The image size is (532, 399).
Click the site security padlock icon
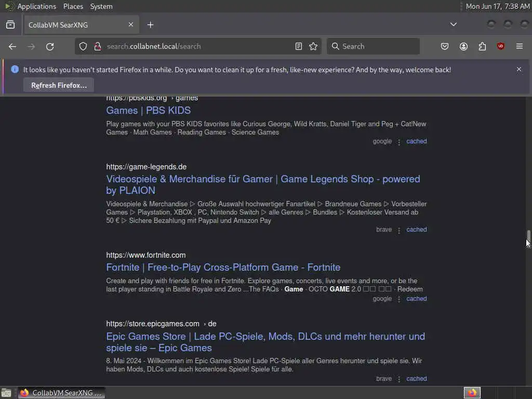click(98, 46)
